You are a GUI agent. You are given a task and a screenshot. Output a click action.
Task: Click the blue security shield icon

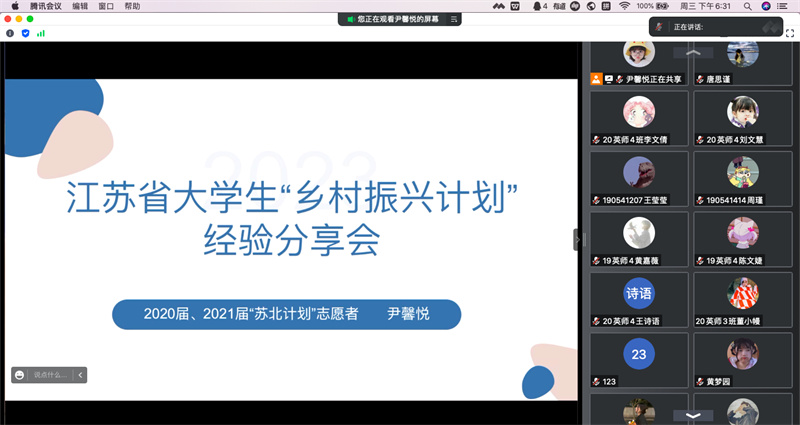(x=25, y=33)
